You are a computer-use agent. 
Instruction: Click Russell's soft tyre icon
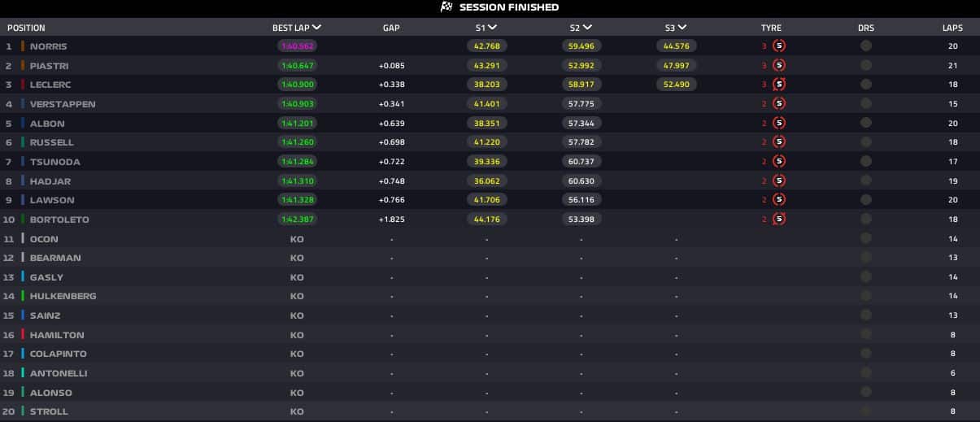pos(779,142)
